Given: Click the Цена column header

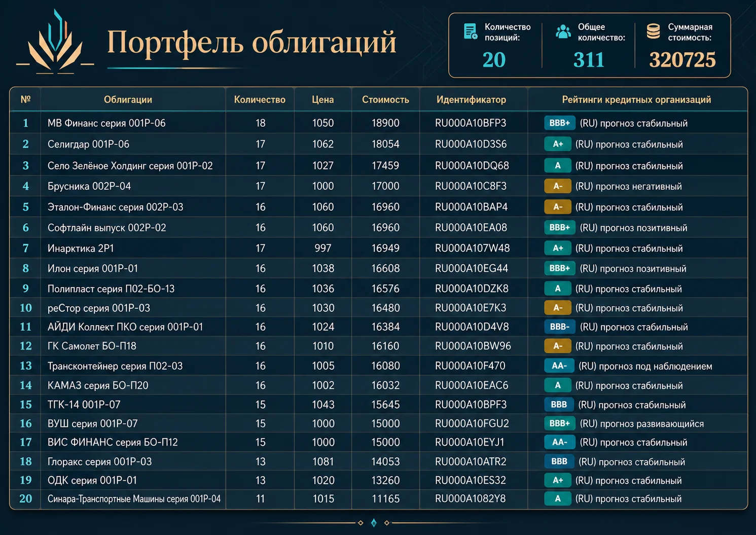Looking at the screenshot, I should [322, 99].
